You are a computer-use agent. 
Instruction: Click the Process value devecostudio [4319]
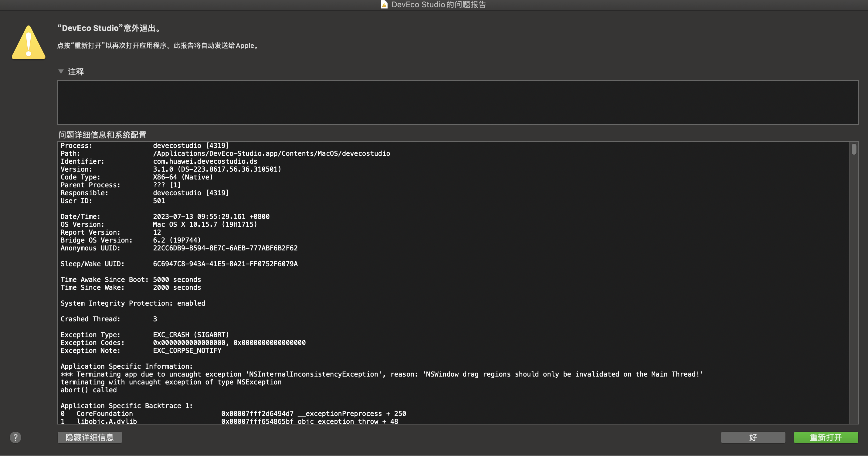click(x=191, y=146)
